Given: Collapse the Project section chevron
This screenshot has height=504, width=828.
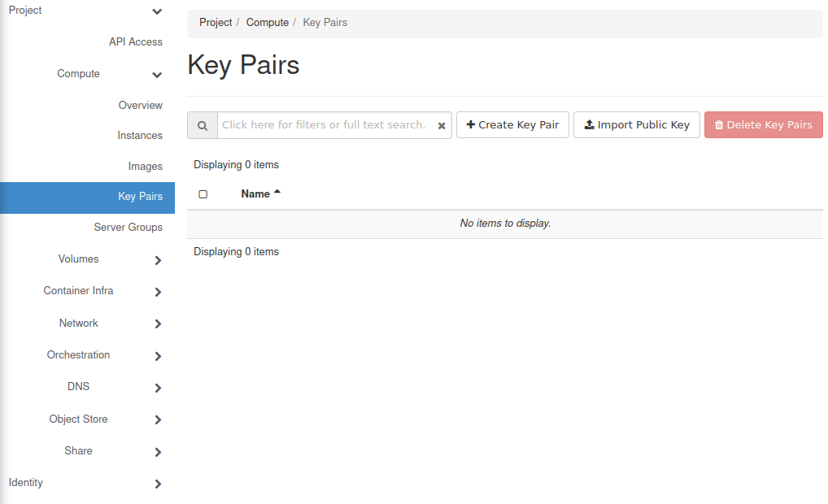Looking at the screenshot, I should (x=157, y=11).
